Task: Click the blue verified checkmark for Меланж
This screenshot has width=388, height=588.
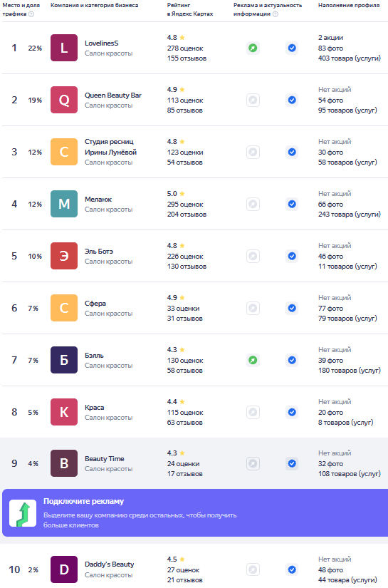Action: pos(292,205)
